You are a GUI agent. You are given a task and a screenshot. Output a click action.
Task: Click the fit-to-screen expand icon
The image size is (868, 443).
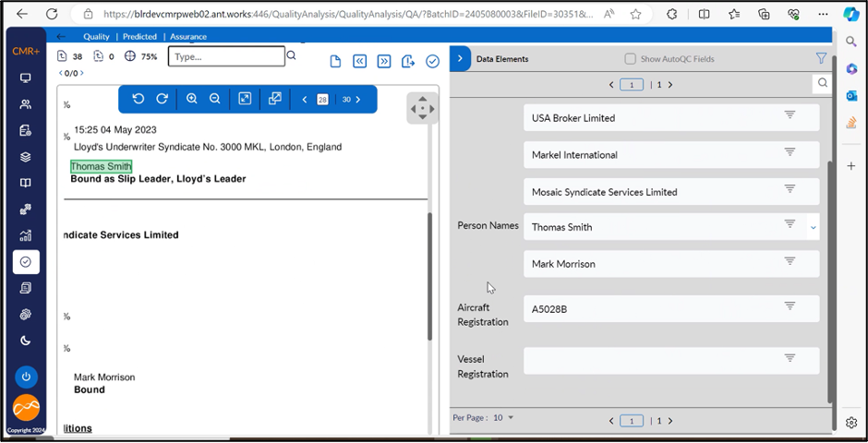click(245, 99)
